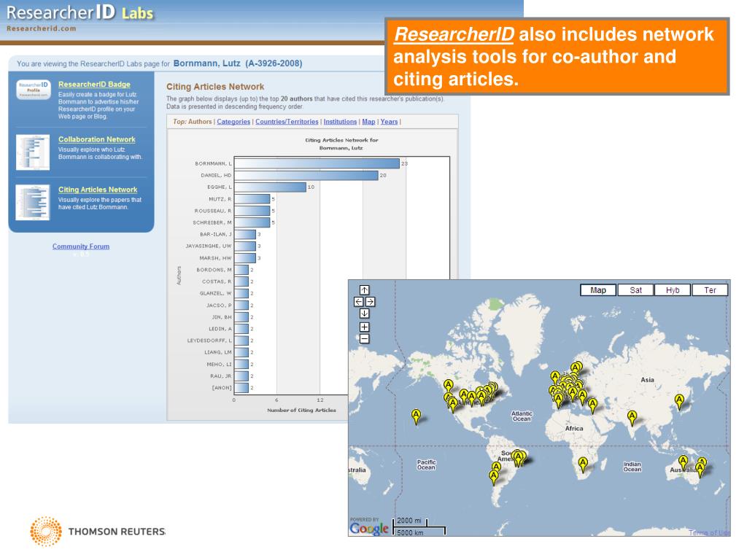Open the Collaboration Network thumbnail
The height and width of the screenshot is (560, 747).
33,152
